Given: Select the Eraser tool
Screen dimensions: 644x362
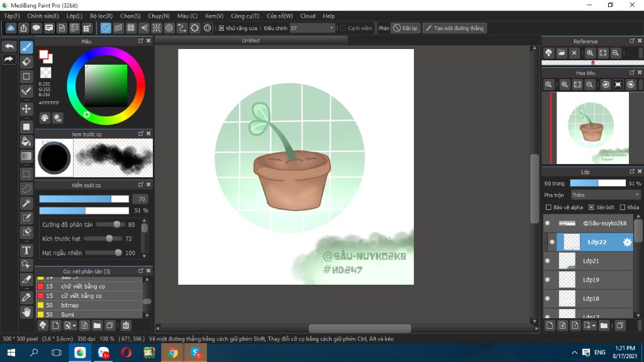Looking at the screenshot, I should [26, 62].
